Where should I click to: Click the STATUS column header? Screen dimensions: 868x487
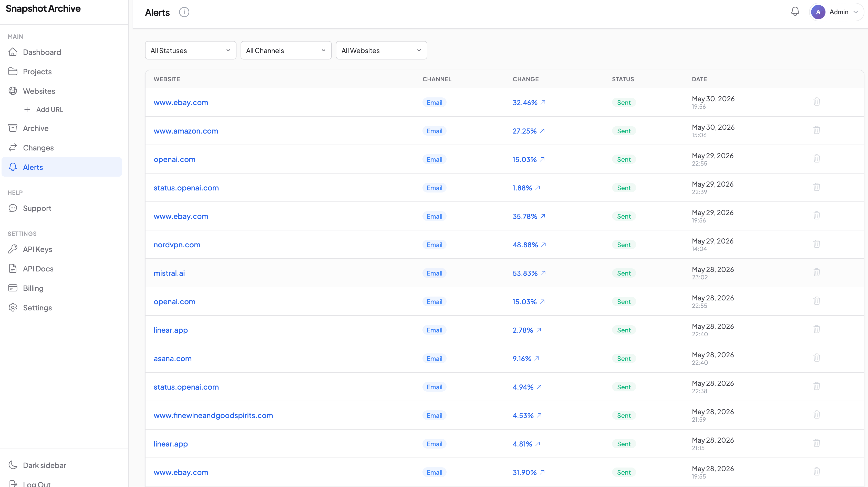[x=623, y=79]
